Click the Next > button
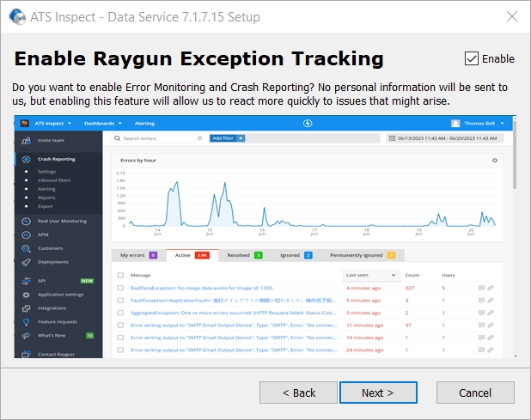Screen dimensions: 531x420 (378, 393)
